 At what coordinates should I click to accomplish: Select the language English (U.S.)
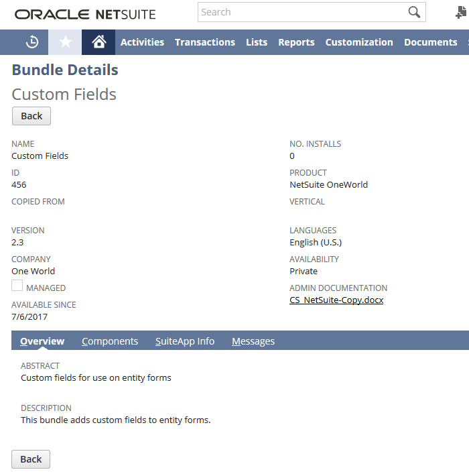pyautogui.click(x=316, y=242)
